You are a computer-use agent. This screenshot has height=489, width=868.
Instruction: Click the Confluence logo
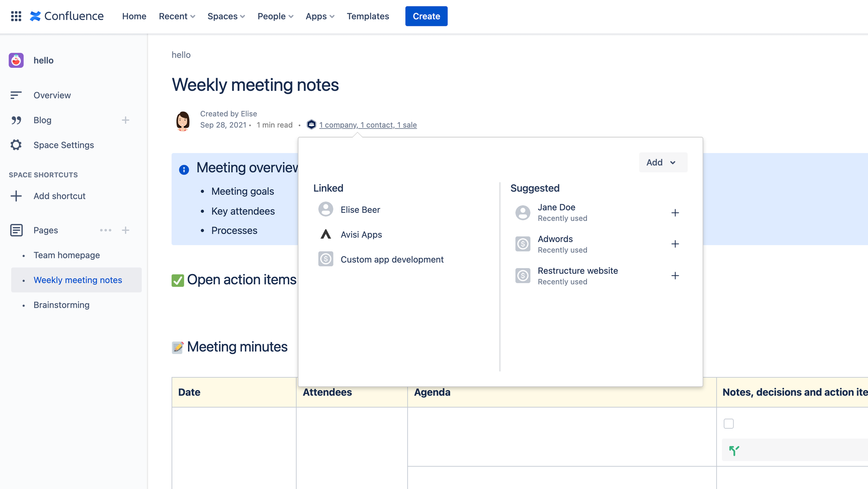coord(67,16)
